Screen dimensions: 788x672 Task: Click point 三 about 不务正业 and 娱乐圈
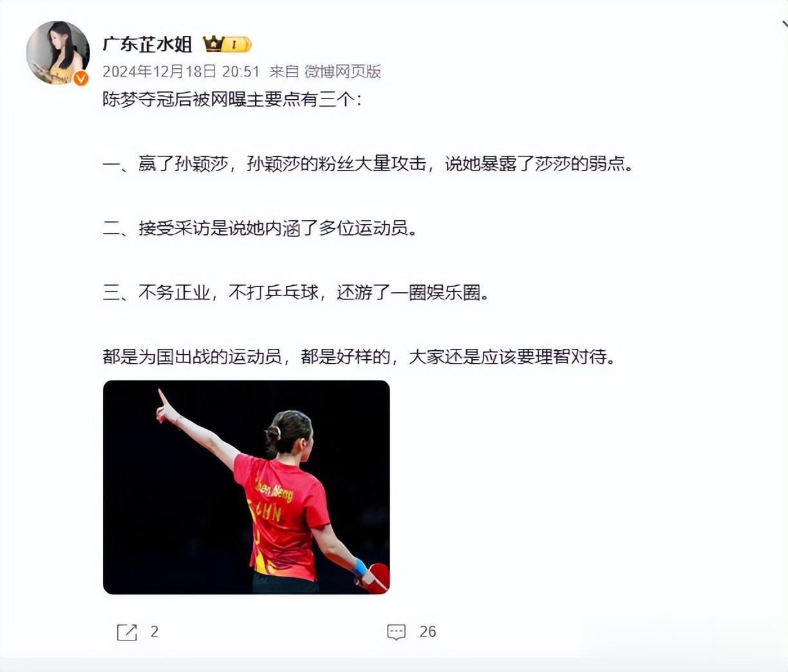point(295,293)
